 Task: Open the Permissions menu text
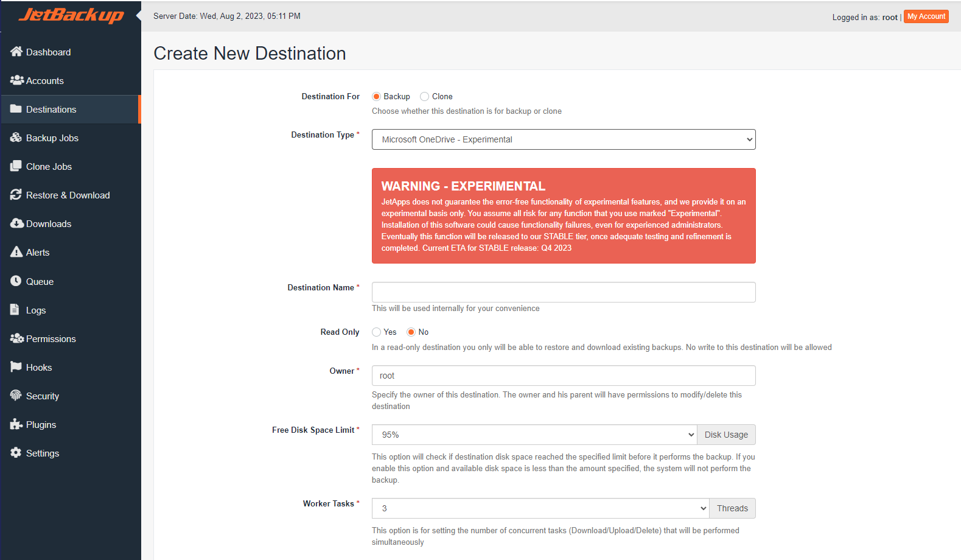[51, 338]
